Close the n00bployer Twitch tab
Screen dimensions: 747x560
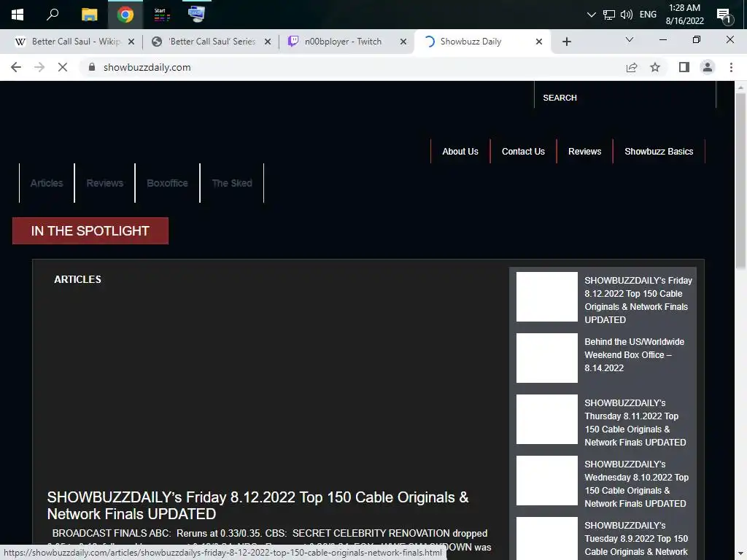click(403, 42)
